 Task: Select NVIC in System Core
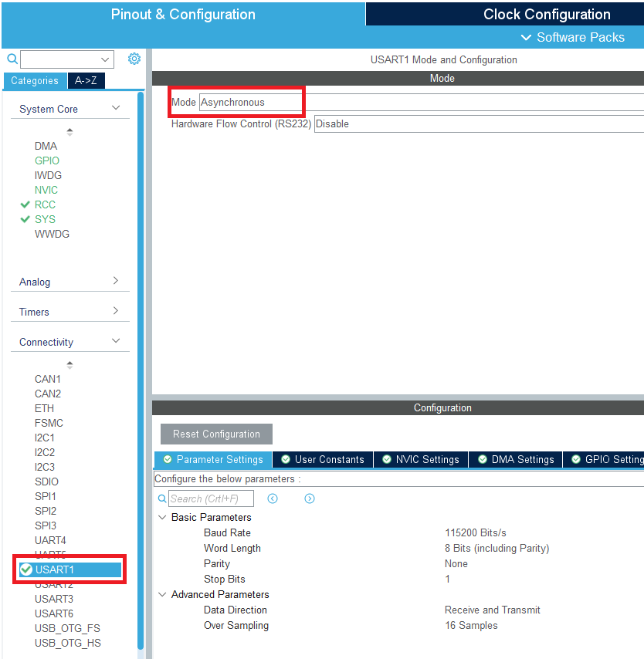click(x=46, y=190)
